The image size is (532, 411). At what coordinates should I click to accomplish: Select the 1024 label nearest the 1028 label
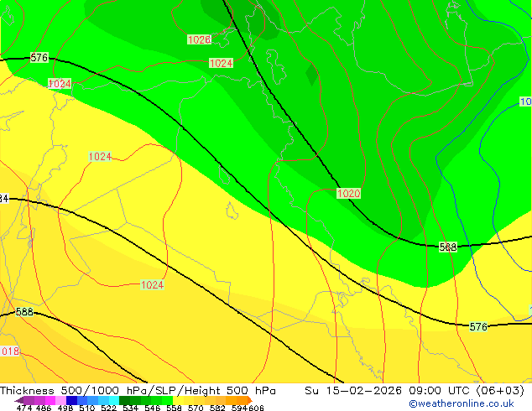[221, 63]
